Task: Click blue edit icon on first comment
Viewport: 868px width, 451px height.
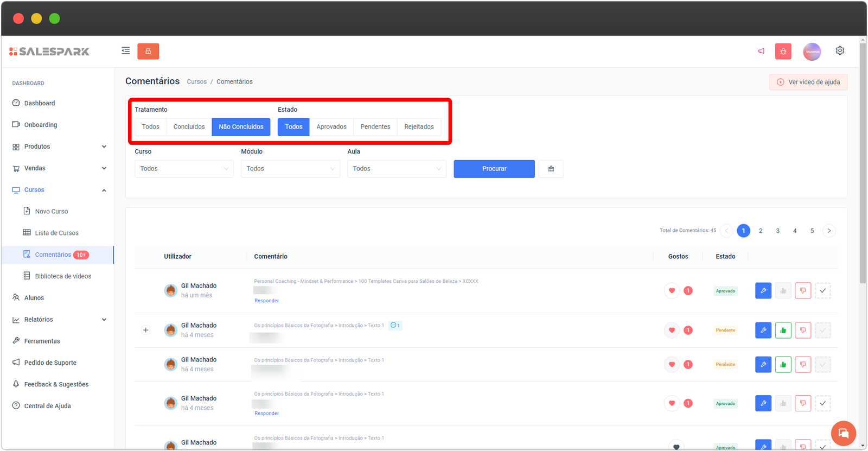Action: [763, 291]
